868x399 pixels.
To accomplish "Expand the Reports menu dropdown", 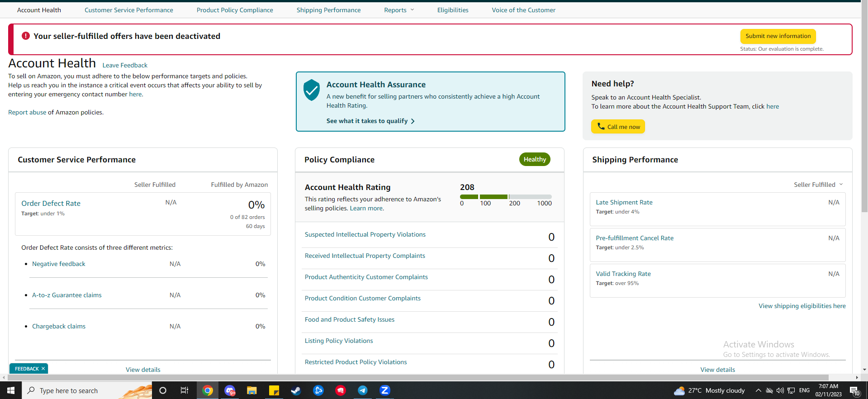I will click(399, 10).
